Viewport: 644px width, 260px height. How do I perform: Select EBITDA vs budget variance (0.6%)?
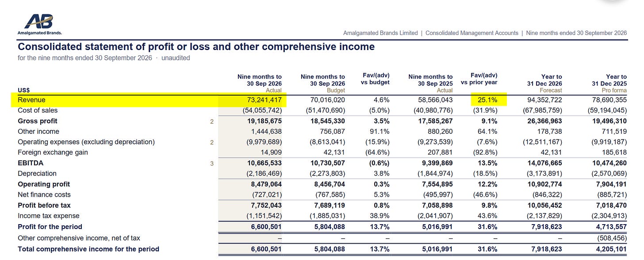(x=379, y=163)
